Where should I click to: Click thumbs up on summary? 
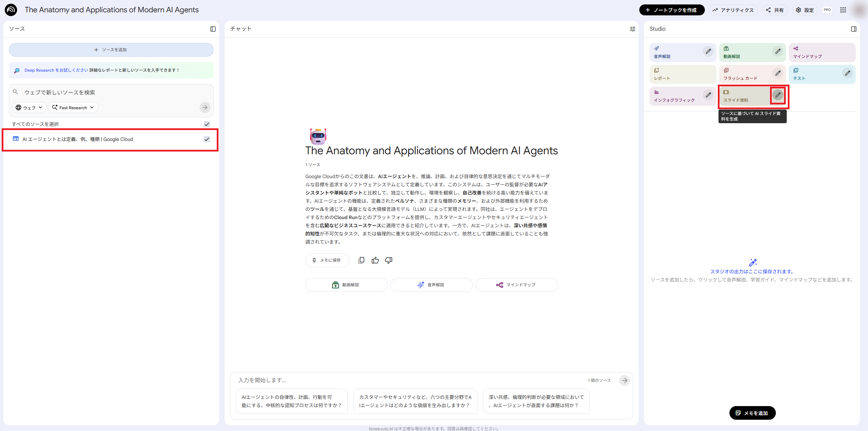point(375,260)
